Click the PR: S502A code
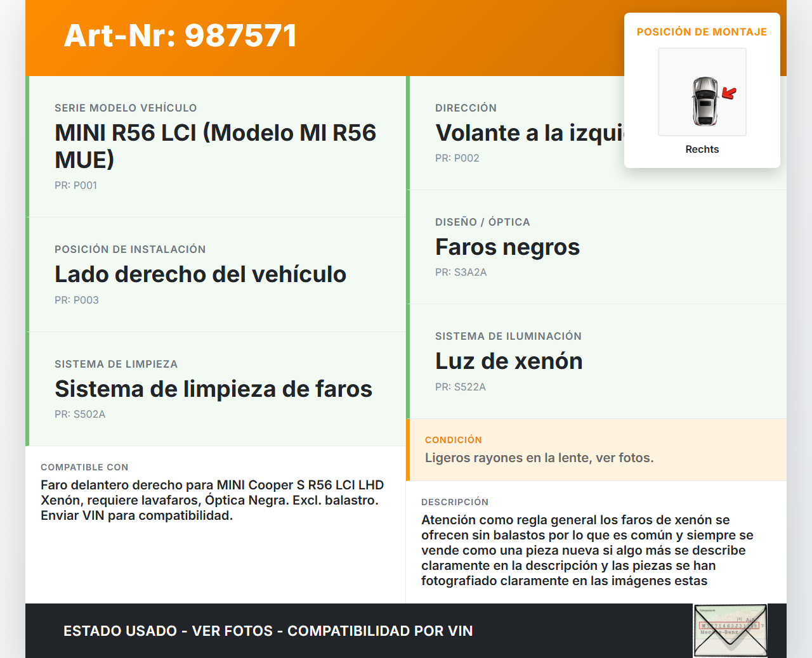Screen dimensions: 812x658 (x=80, y=414)
